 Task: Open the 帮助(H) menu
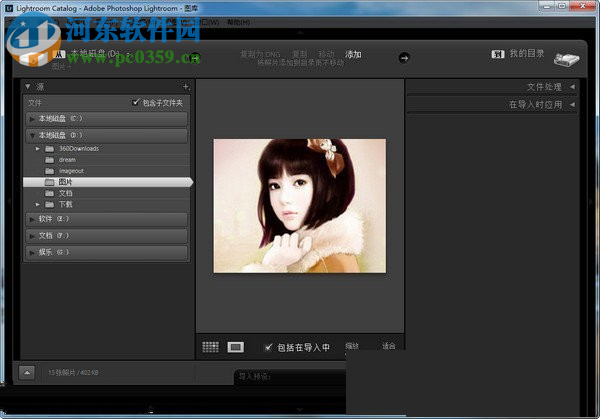(238, 22)
